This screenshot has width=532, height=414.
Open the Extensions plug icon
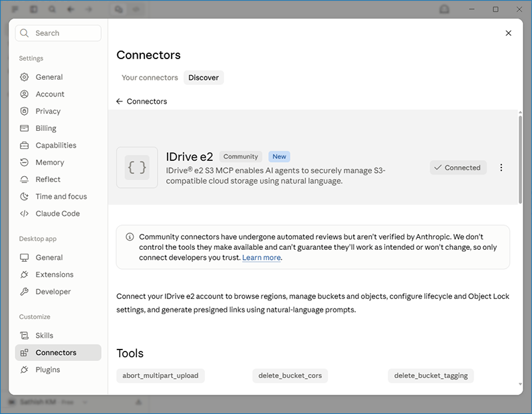[24, 274]
